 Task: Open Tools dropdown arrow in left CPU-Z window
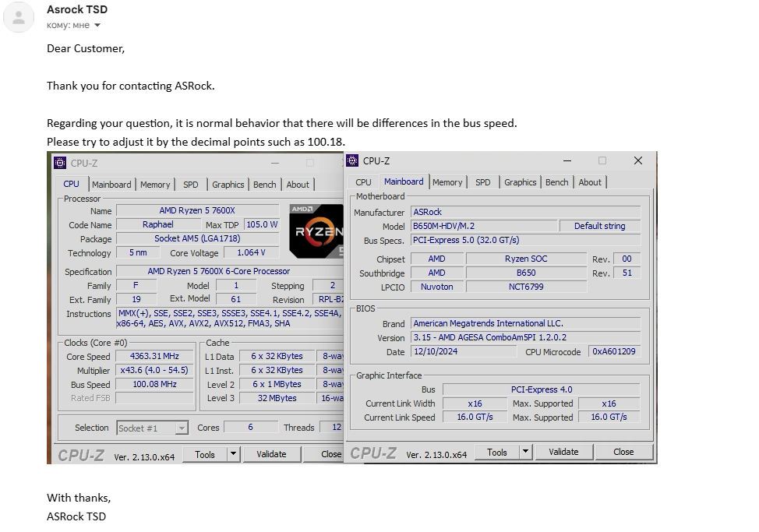click(x=233, y=455)
